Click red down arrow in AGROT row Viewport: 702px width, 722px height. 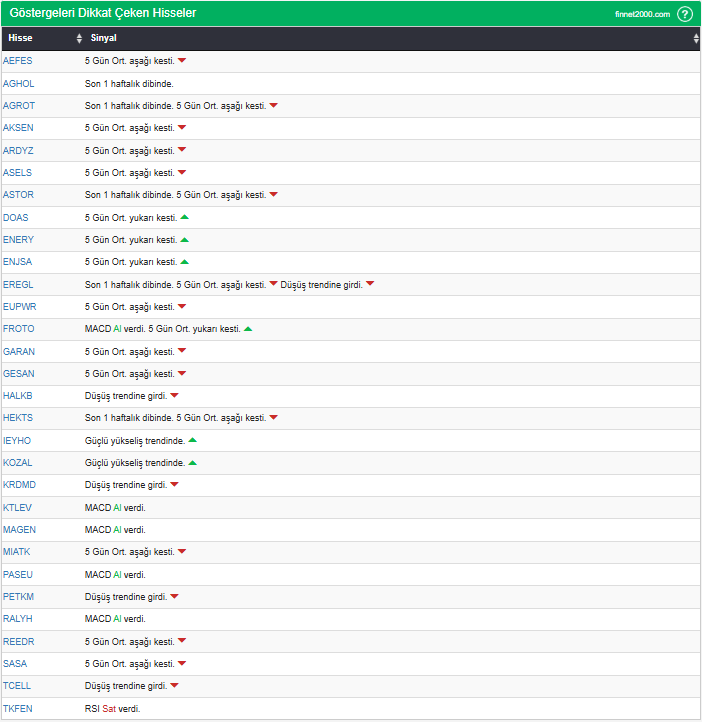click(x=273, y=105)
